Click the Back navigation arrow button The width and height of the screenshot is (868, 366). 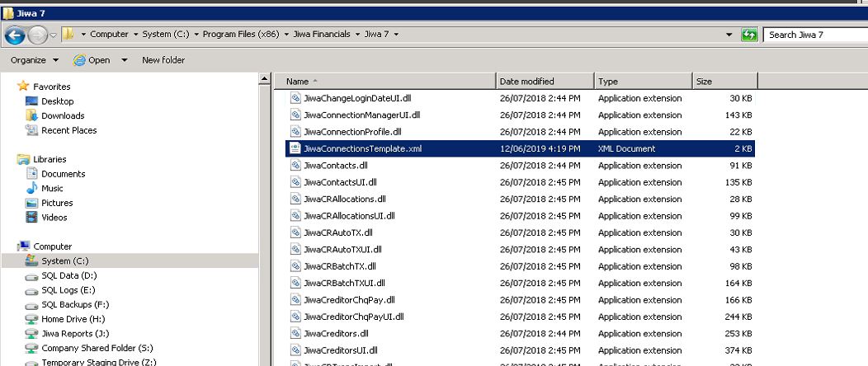click(14, 35)
